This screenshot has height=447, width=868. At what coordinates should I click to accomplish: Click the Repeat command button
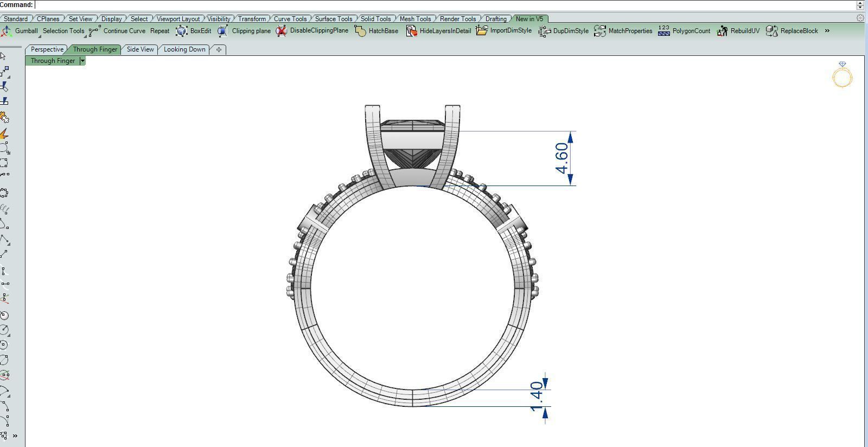click(159, 31)
